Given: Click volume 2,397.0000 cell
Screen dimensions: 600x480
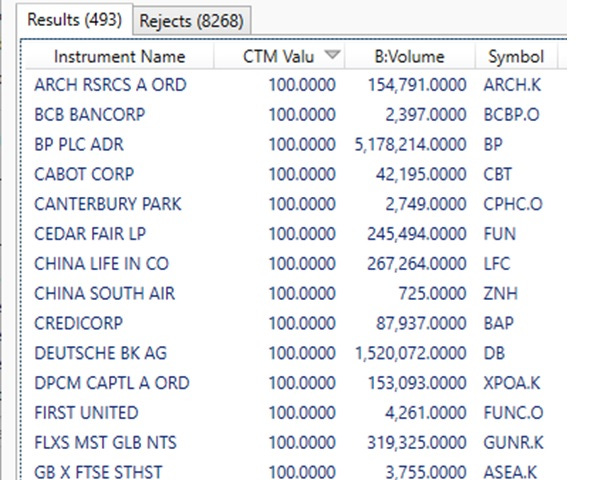Looking at the screenshot, I should coord(426,114).
